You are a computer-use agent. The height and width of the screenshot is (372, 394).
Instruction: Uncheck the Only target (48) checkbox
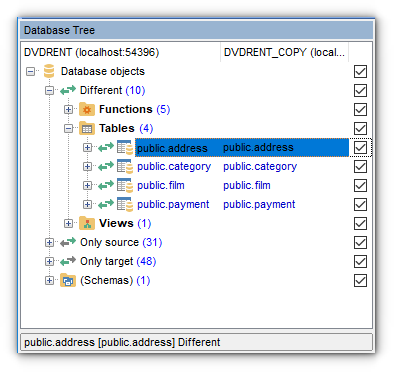[x=360, y=261]
